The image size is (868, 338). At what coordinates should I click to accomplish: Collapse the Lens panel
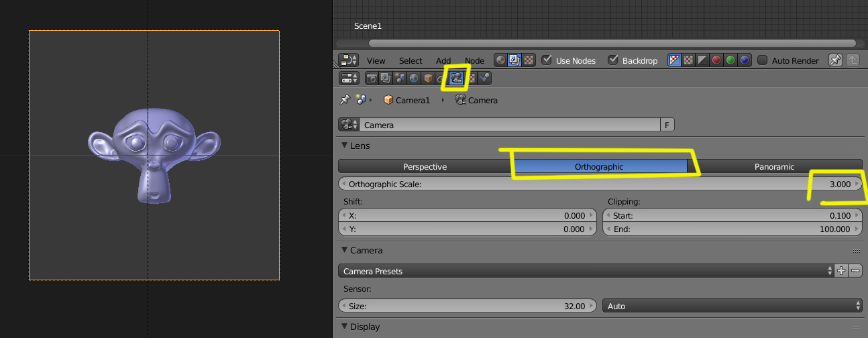pos(344,146)
